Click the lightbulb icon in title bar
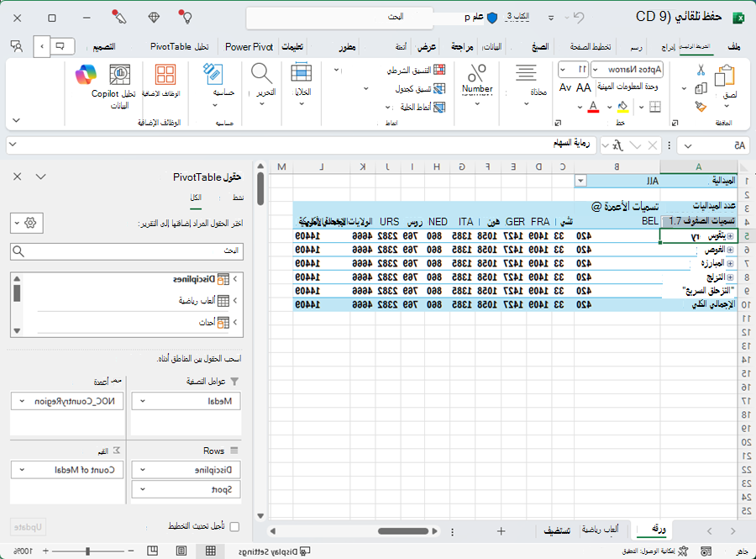The height and width of the screenshot is (559, 756). click(x=186, y=17)
